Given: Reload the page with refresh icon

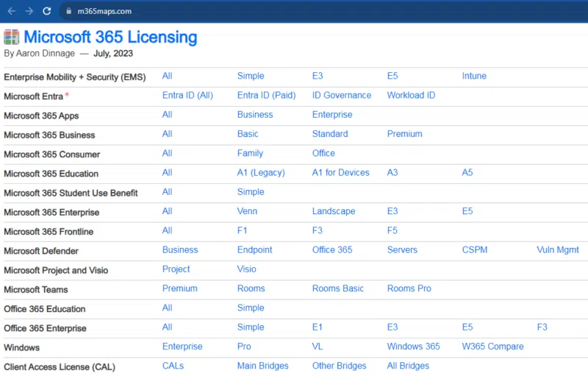Looking at the screenshot, I should [x=47, y=11].
